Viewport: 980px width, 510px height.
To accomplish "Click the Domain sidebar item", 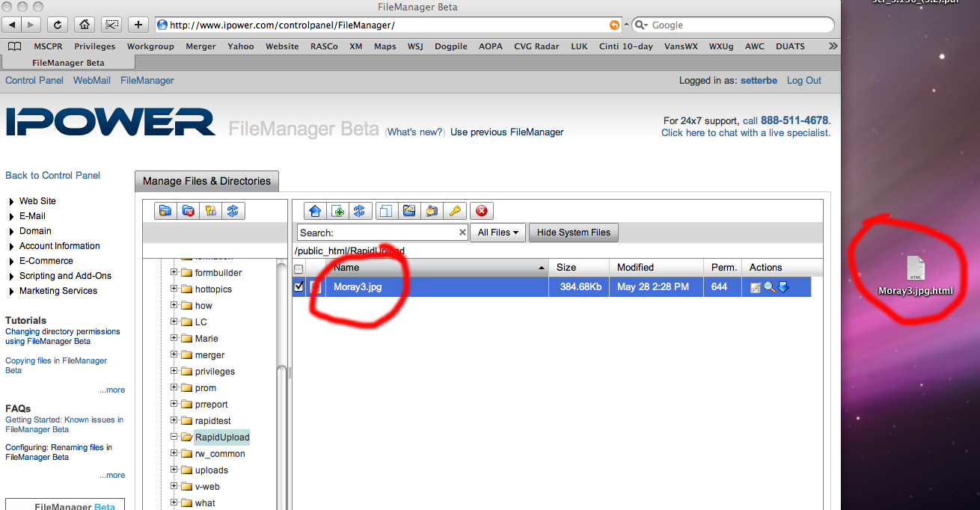I will point(35,231).
